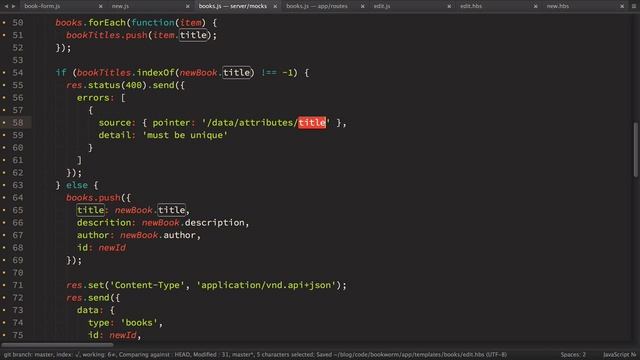Click the 'else' keyword on line 63
640x360 pixels.
point(77,185)
